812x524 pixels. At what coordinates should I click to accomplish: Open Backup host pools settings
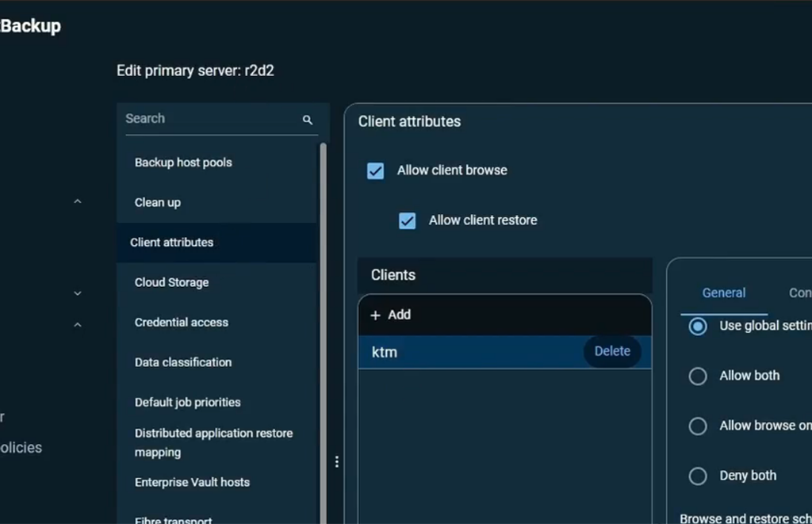[183, 163]
